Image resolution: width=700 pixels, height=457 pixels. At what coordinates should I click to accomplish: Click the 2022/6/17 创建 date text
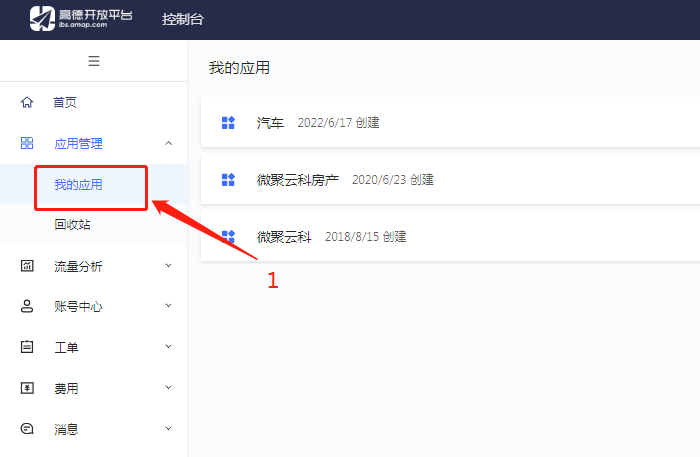pos(338,123)
